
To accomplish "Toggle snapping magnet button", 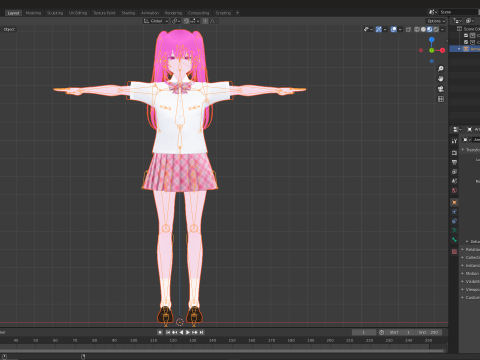I will tap(186, 21).
